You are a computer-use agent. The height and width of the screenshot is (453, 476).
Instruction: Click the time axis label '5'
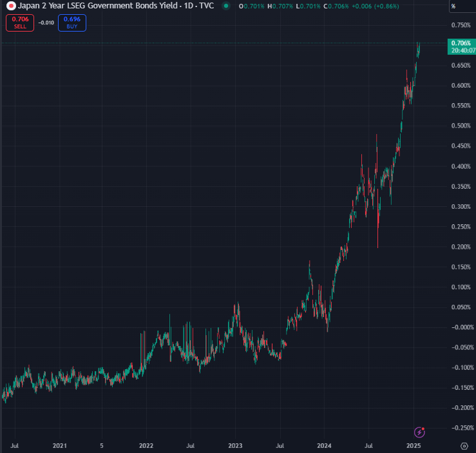coord(102,445)
